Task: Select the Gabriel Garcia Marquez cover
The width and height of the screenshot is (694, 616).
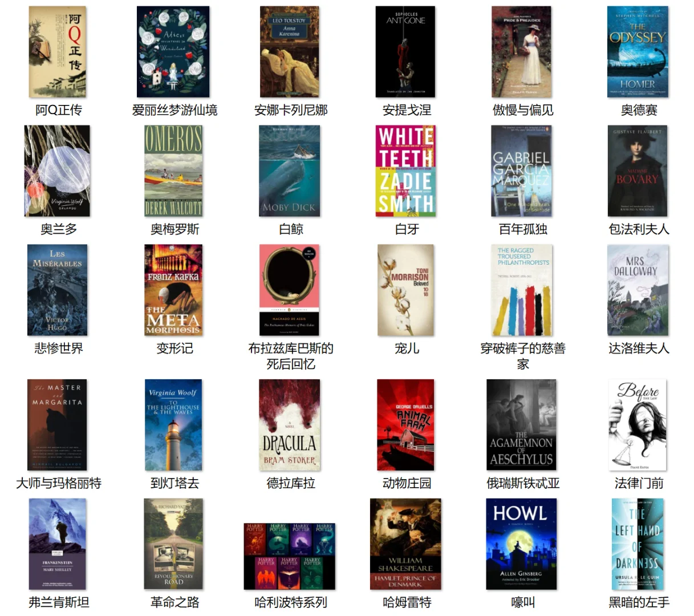Action: point(522,171)
